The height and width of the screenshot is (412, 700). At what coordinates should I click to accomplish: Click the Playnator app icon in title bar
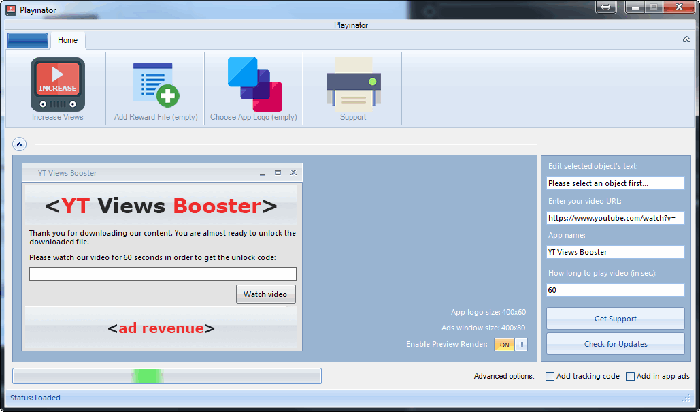click(x=11, y=10)
